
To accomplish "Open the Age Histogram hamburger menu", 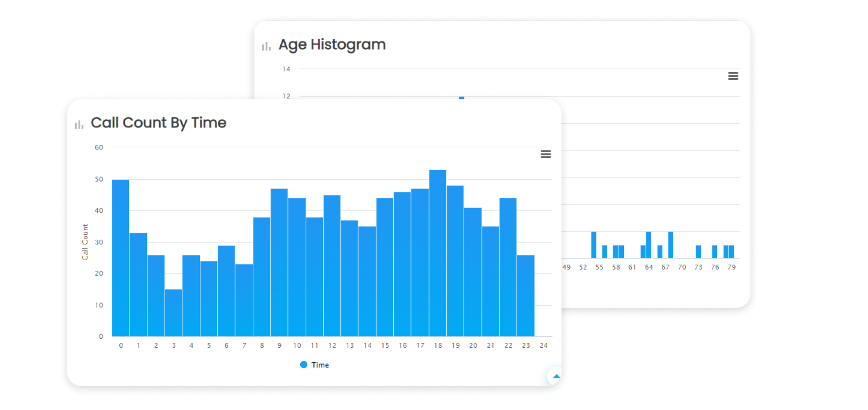I will tap(733, 76).
